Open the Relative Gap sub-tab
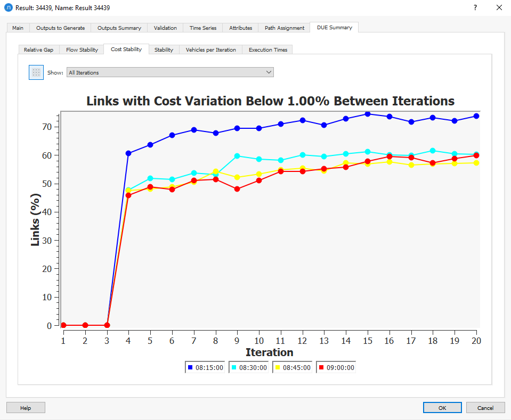 [x=38, y=49]
